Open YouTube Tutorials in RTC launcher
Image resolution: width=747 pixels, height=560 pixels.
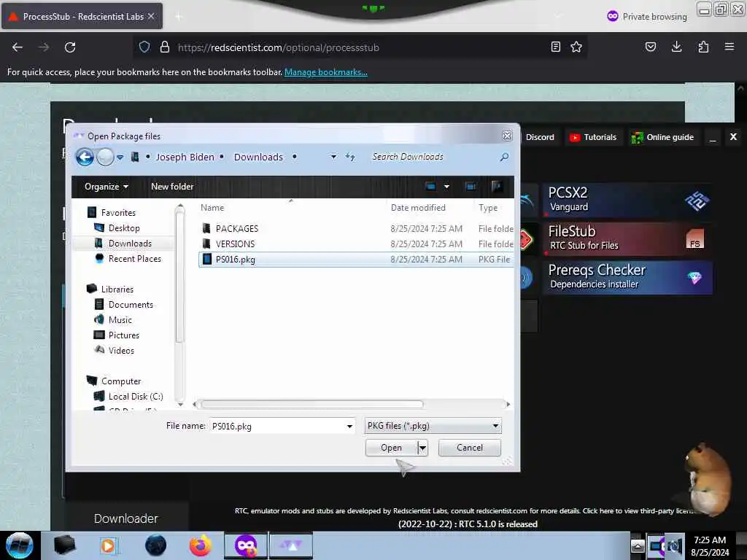(x=594, y=137)
